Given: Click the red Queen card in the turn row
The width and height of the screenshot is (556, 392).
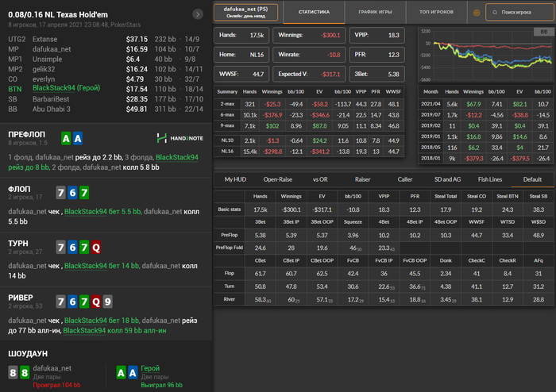Looking at the screenshot, I should click(x=96, y=247).
